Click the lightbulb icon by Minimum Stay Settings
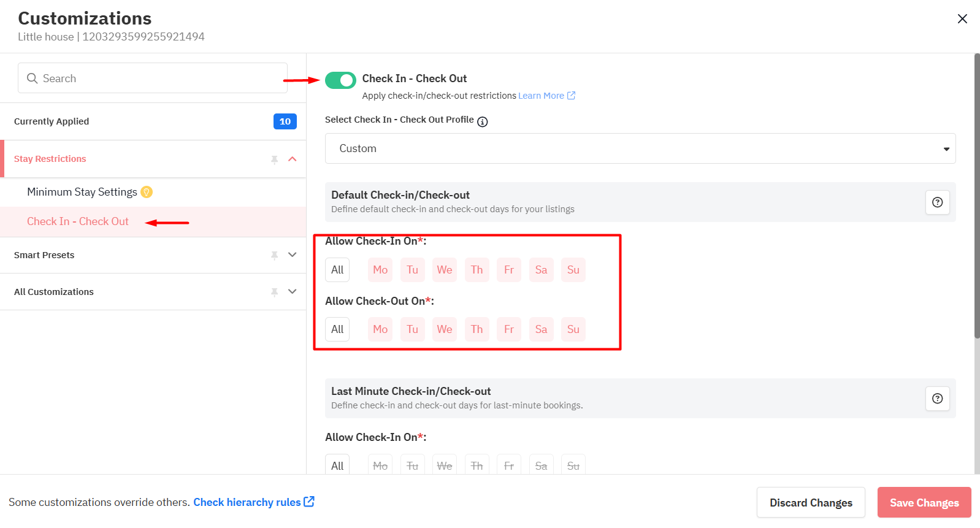The image size is (980, 528). click(x=147, y=192)
